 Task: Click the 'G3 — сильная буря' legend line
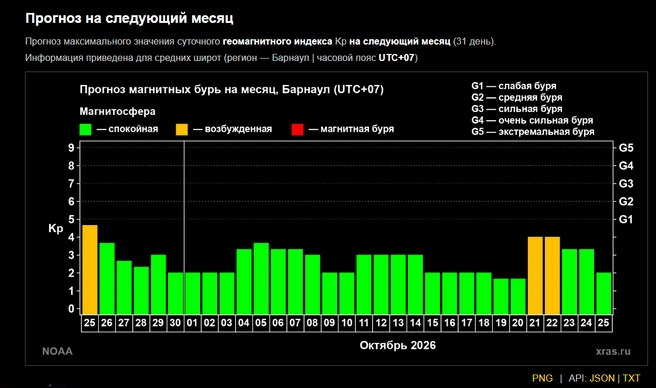pyautogui.click(x=517, y=109)
